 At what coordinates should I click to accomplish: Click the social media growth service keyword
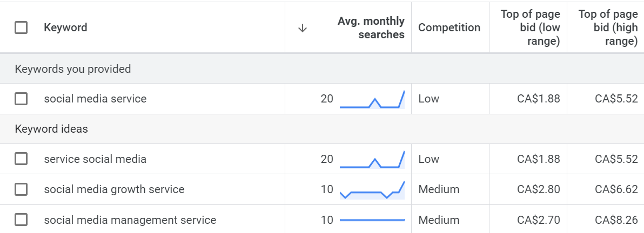point(114,189)
